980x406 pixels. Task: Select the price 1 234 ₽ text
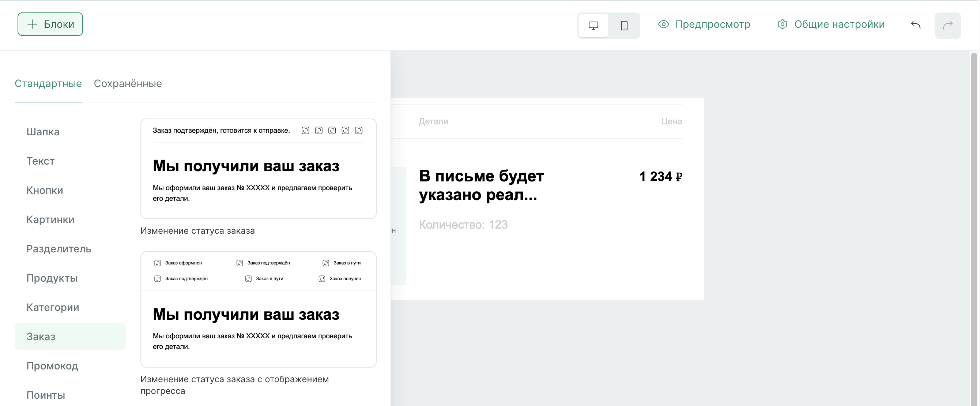coord(660,177)
